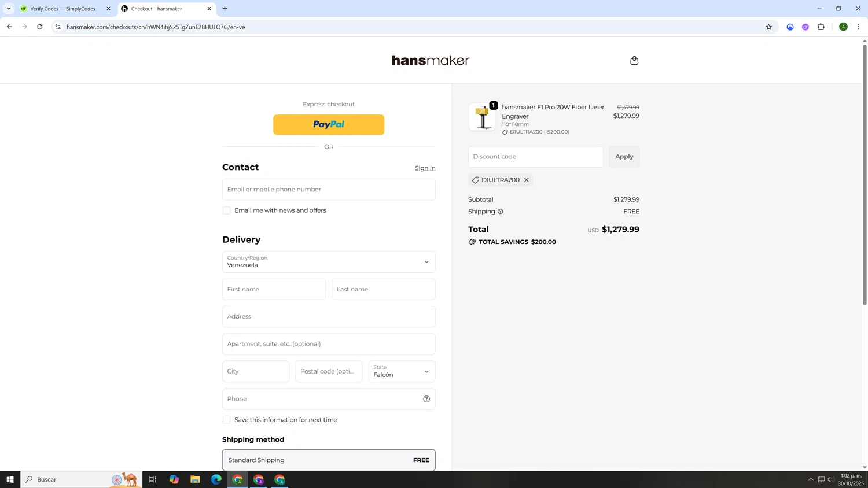Image resolution: width=868 pixels, height=488 pixels.
Task: Click the Total $1,279.99 amount
Action: [x=620, y=230]
